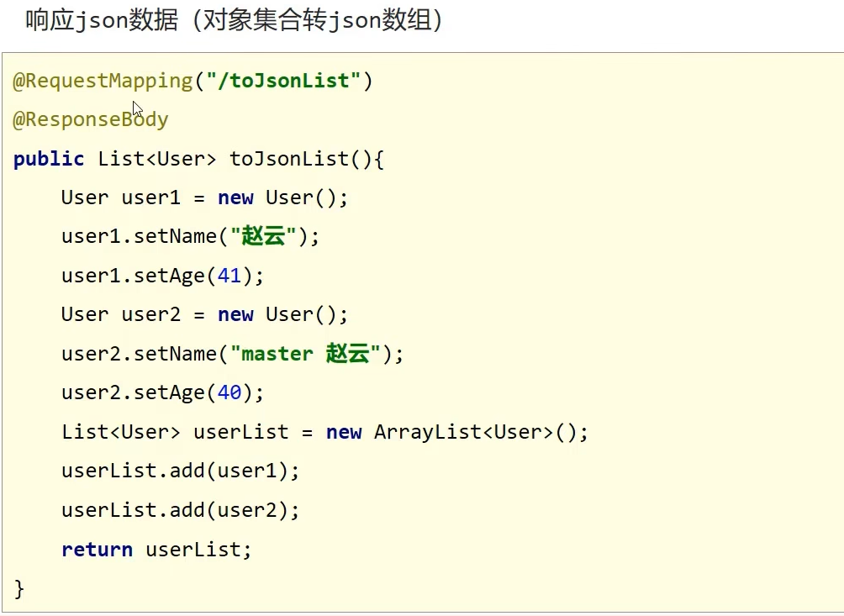Image resolution: width=844 pixels, height=616 pixels.
Task: Click the @RequestMapping annotation
Action: click(x=103, y=81)
